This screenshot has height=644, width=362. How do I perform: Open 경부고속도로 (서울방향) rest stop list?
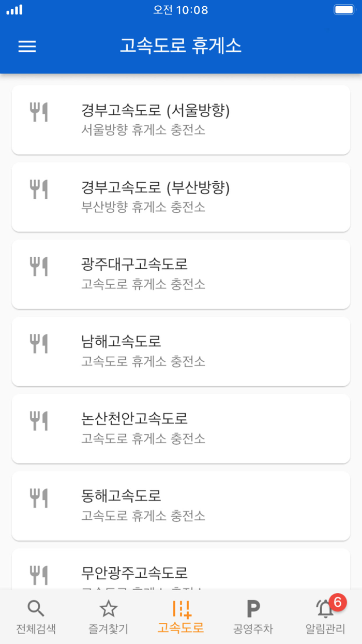pyautogui.click(x=181, y=120)
